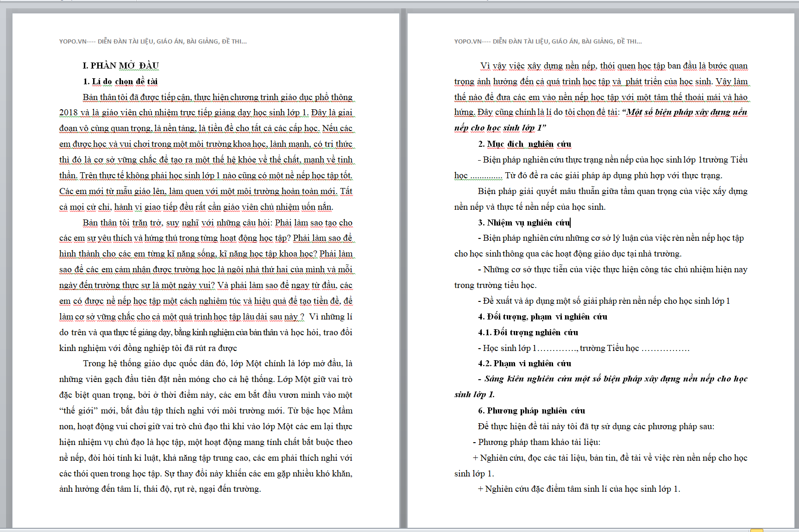Place cursor in "2. Mục đích nghiên cứu" heading
799x532 pixels.
pyautogui.click(x=524, y=144)
